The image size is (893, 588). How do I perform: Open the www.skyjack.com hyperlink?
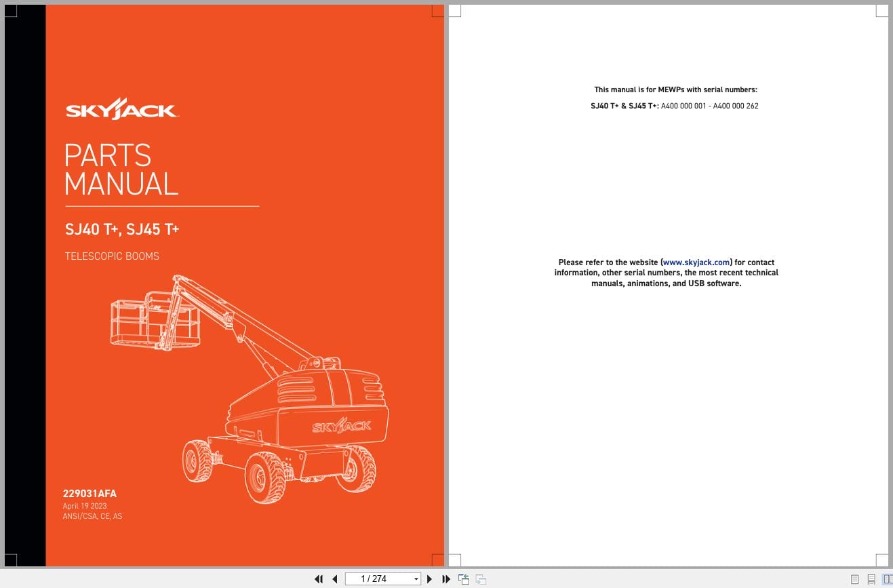point(696,262)
